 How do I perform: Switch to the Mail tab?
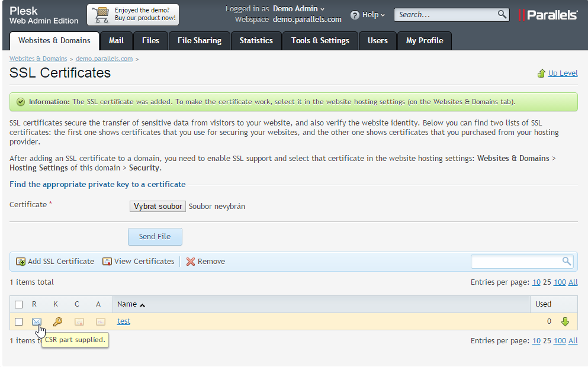point(116,40)
